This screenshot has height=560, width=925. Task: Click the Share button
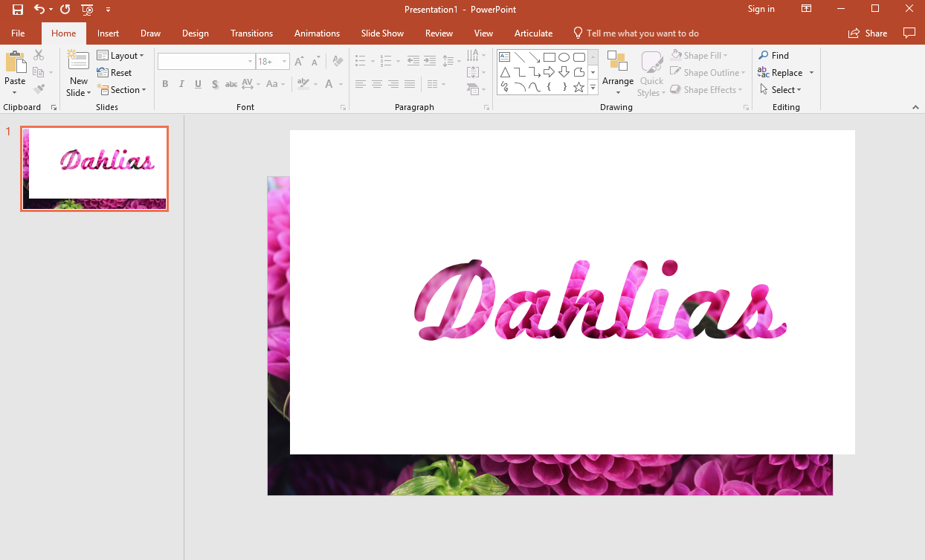click(868, 33)
